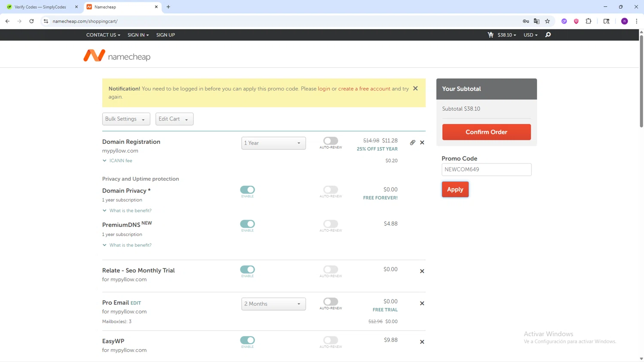This screenshot has height=362, width=644.
Task: Open the 2 Months Pro Email dropdown
Action: (x=273, y=304)
